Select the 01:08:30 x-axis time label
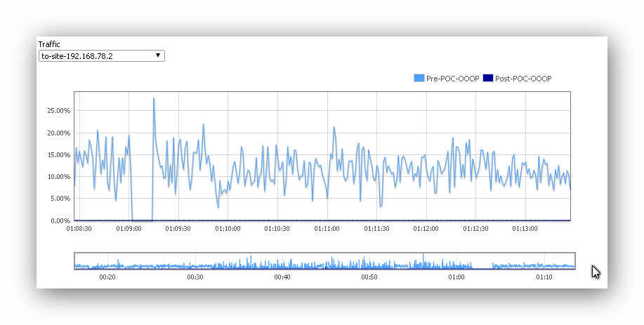Screen dimensions: 644x325 point(79,229)
